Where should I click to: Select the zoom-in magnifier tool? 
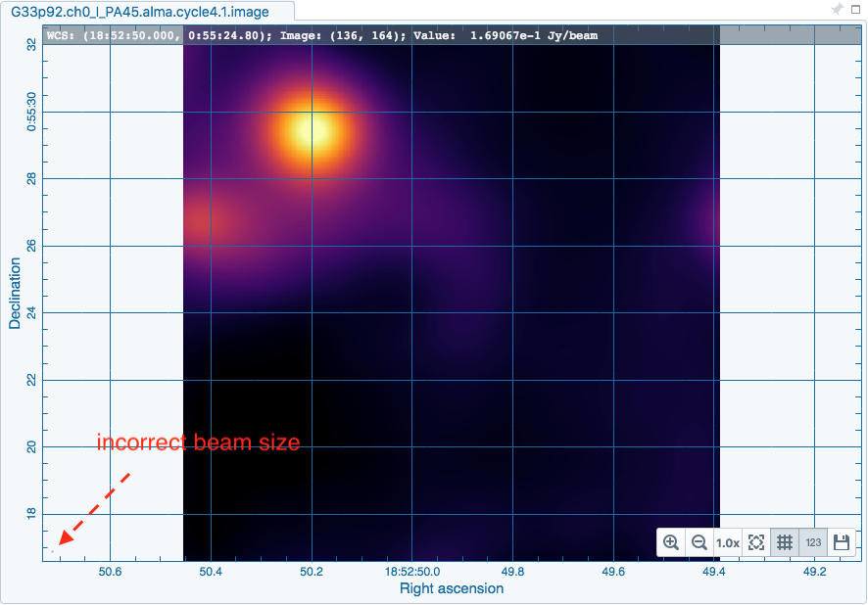coord(672,542)
